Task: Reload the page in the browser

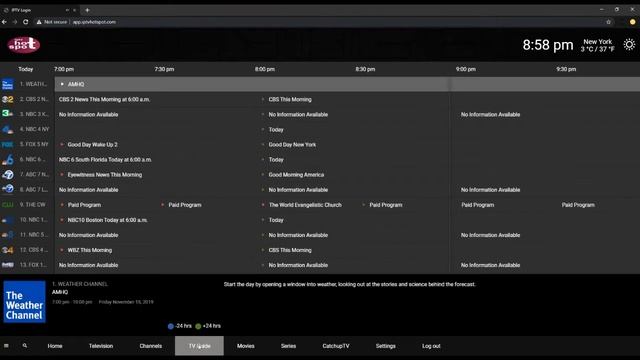Action: 26,22
